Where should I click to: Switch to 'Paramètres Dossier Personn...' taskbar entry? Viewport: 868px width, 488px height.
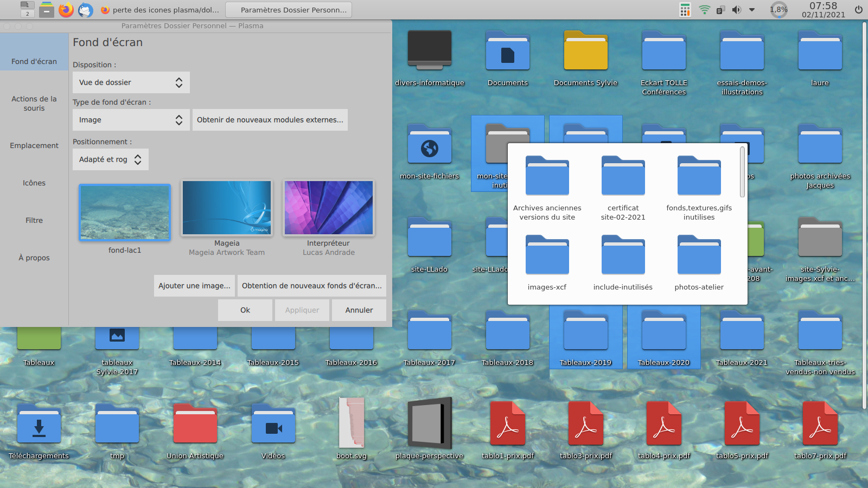[x=289, y=10]
